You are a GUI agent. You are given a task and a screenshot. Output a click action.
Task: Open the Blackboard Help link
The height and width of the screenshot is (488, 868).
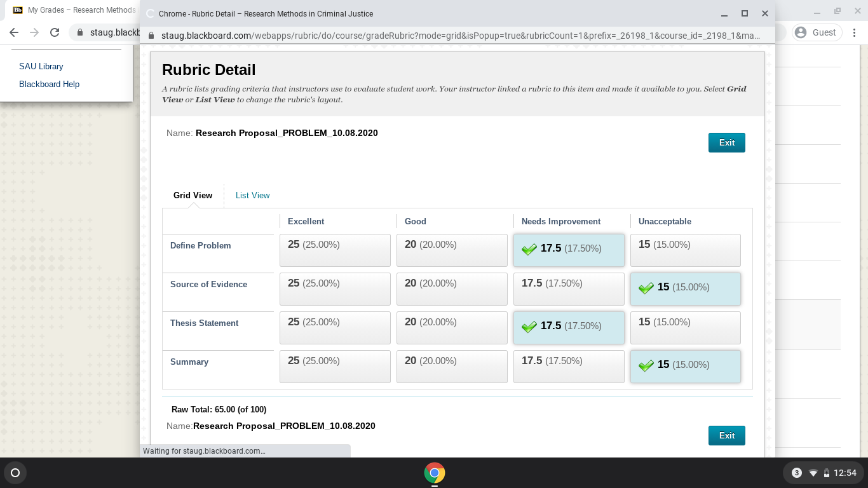pos(50,84)
